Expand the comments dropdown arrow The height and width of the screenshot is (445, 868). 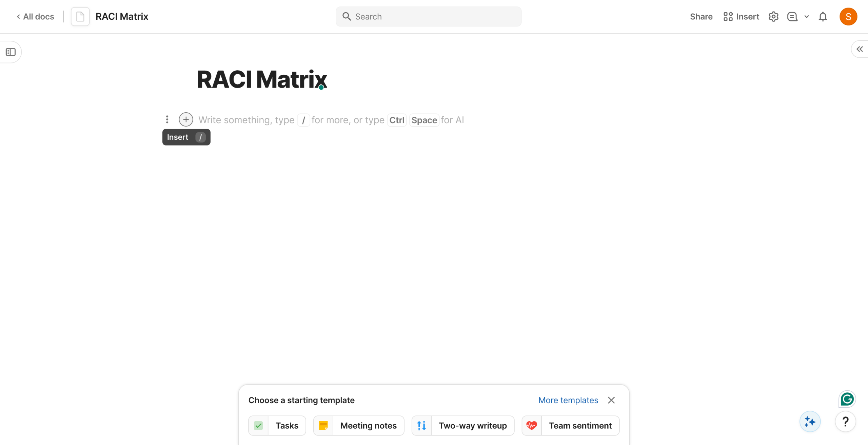(x=807, y=17)
